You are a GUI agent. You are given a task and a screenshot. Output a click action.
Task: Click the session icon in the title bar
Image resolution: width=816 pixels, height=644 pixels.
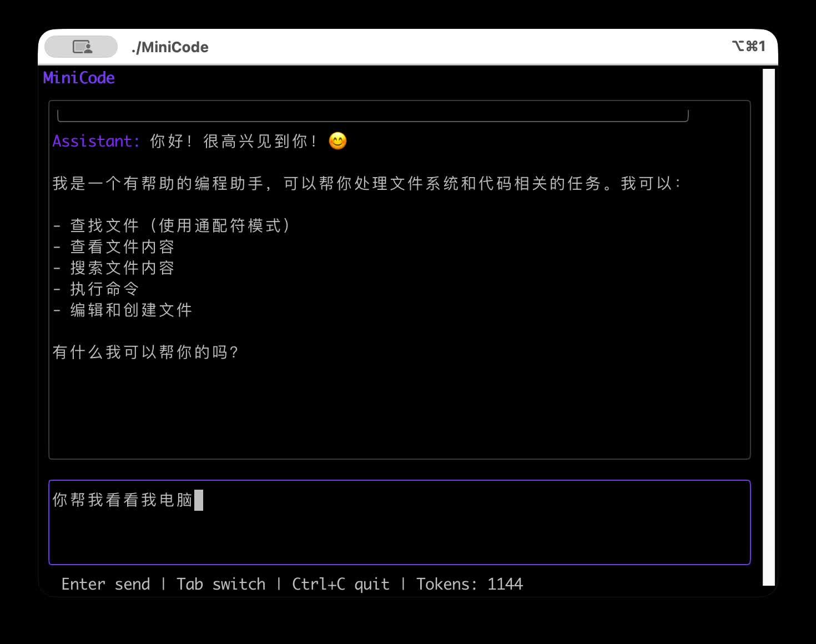pos(82,47)
